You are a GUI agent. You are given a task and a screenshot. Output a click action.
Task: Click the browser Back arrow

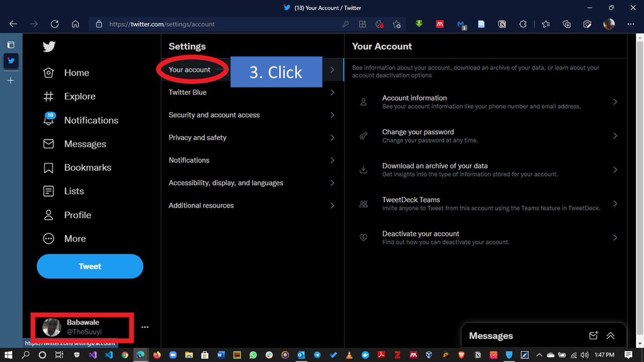[x=13, y=24]
